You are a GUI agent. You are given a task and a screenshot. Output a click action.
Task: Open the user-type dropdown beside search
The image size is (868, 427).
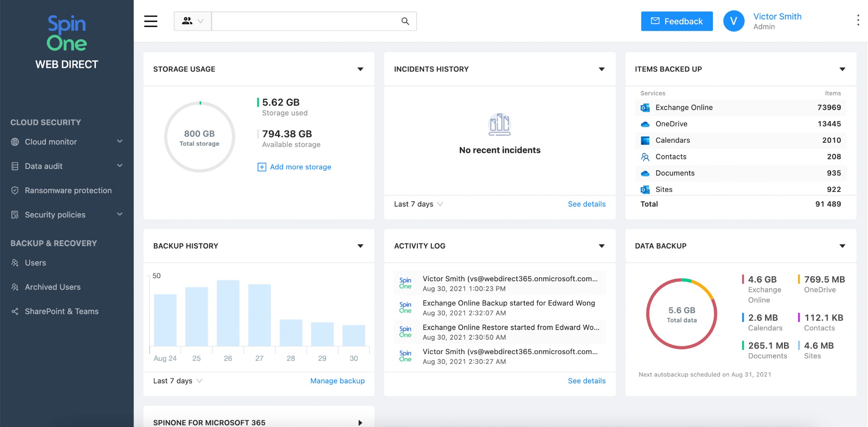(x=193, y=21)
